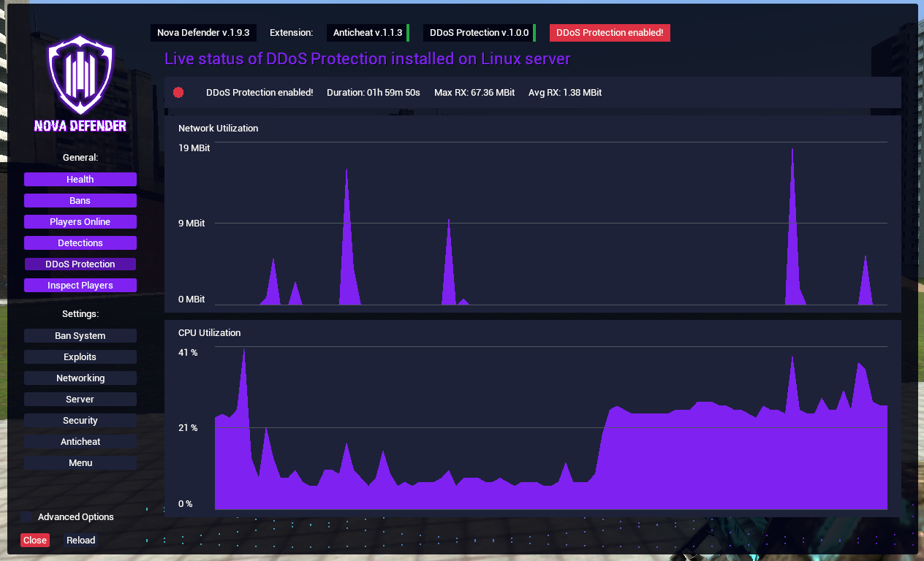Image resolution: width=924 pixels, height=561 pixels.
Task: Open Inspect Players page
Action: click(x=80, y=286)
